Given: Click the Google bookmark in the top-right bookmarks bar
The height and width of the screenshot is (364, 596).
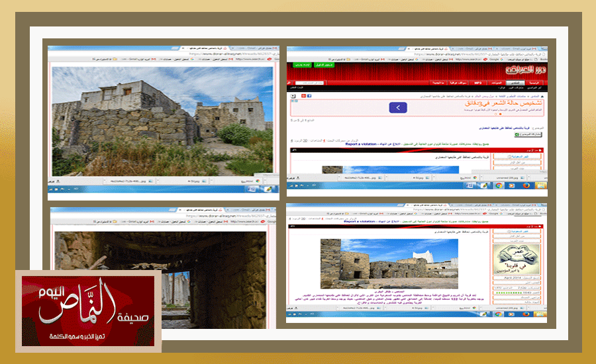Looking at the screenshot, I should pos(493,59).
